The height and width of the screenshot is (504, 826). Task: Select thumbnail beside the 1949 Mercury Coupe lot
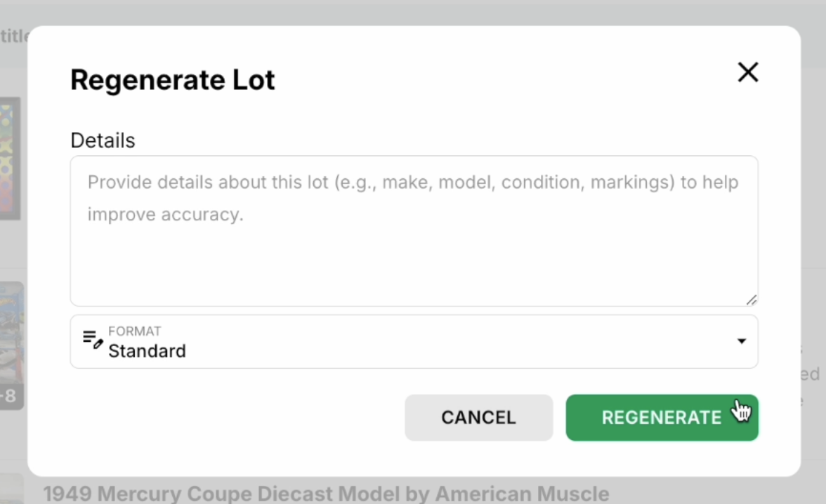pyautogui.click(x=11, y=489)
